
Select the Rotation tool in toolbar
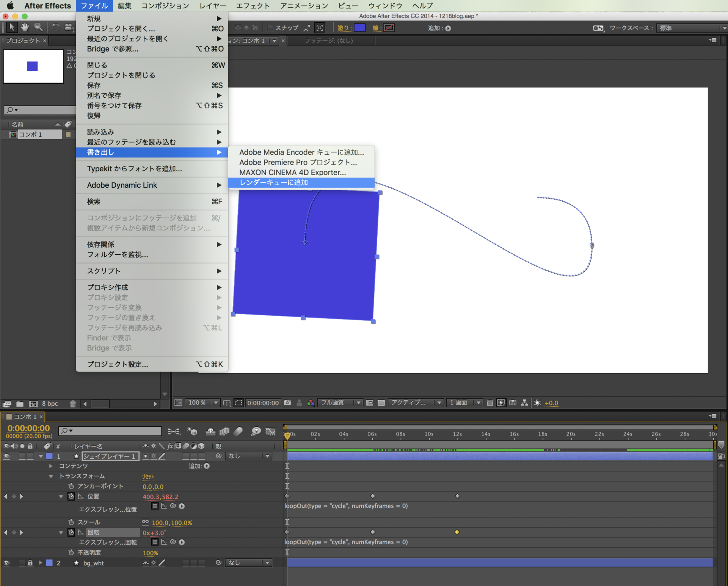coord(55,27)
